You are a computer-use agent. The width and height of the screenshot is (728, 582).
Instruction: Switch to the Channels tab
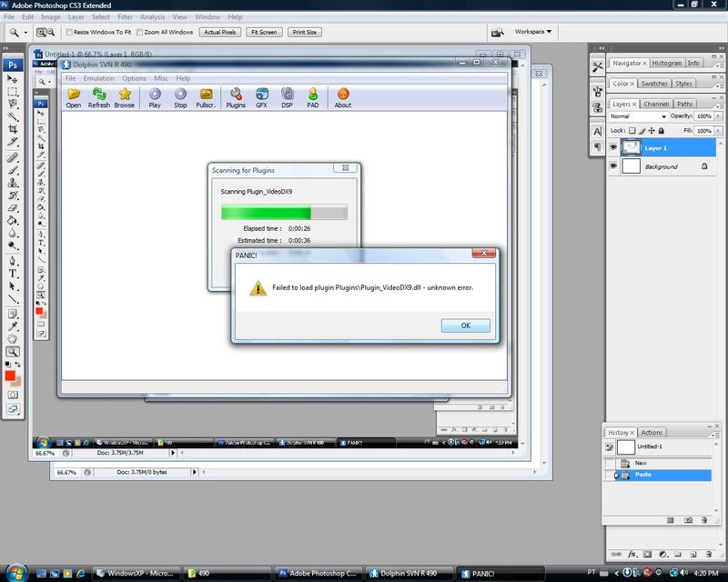pos(656,104)
